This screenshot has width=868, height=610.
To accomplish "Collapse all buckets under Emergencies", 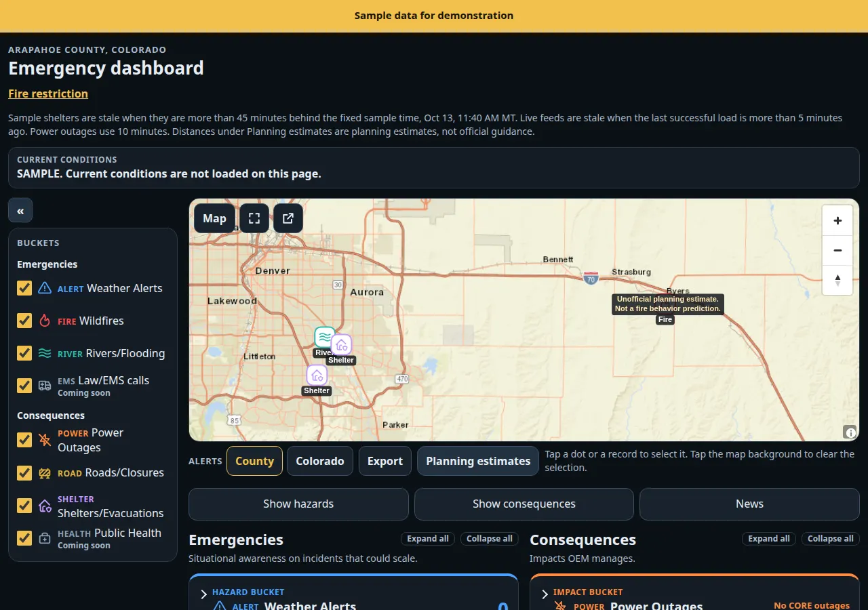I will coord(490,539).
